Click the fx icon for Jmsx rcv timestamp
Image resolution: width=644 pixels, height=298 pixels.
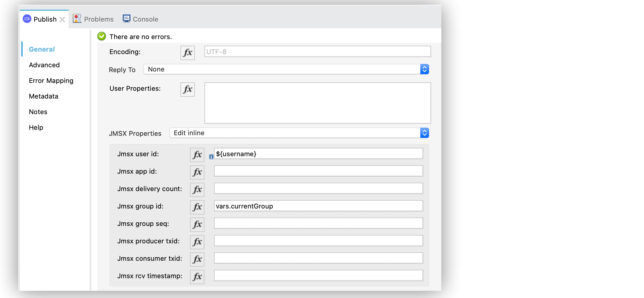tap(197, 277)
